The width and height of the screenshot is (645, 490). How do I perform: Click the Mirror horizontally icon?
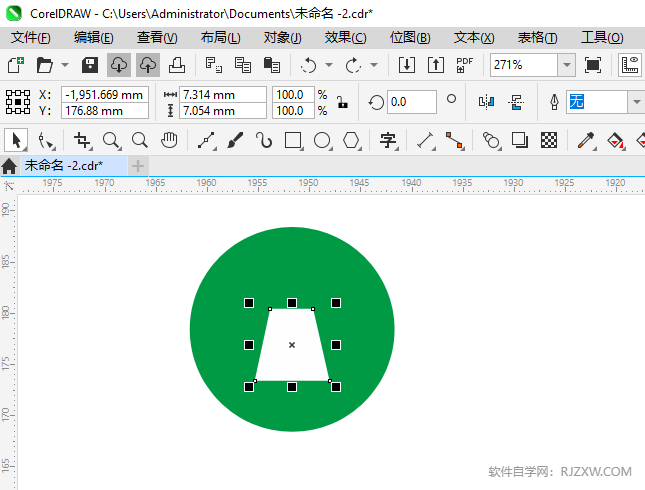487,102
